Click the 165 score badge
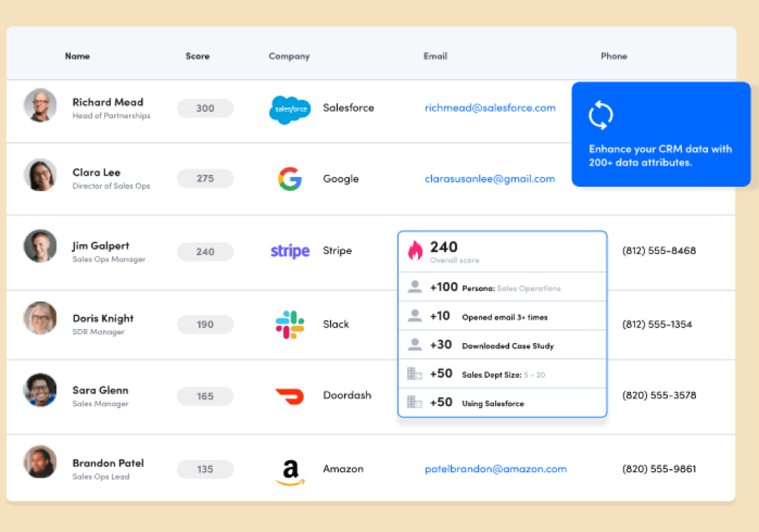The image size is (759, 532). [205, 396]
